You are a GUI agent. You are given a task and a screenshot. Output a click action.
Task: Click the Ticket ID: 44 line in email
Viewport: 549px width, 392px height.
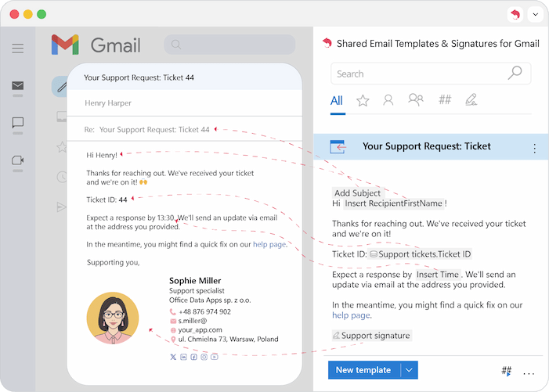[x=107, y=200]
